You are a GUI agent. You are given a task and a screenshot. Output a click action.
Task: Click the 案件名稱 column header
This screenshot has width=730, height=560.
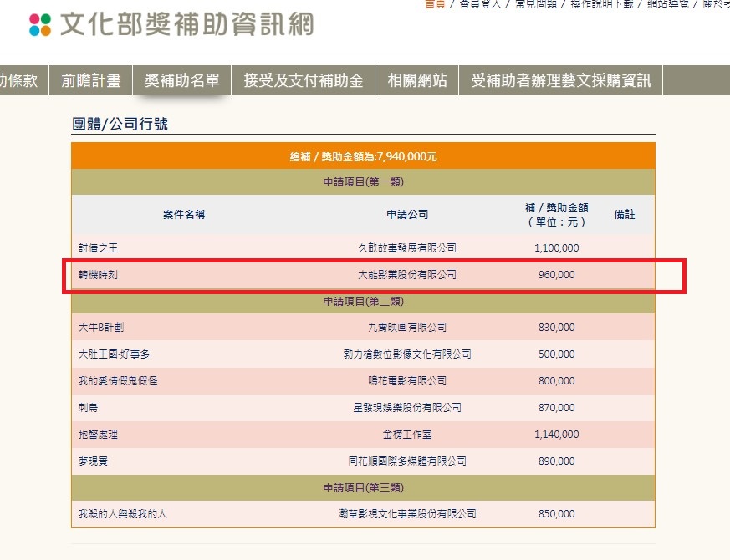[x=183, y=215]
